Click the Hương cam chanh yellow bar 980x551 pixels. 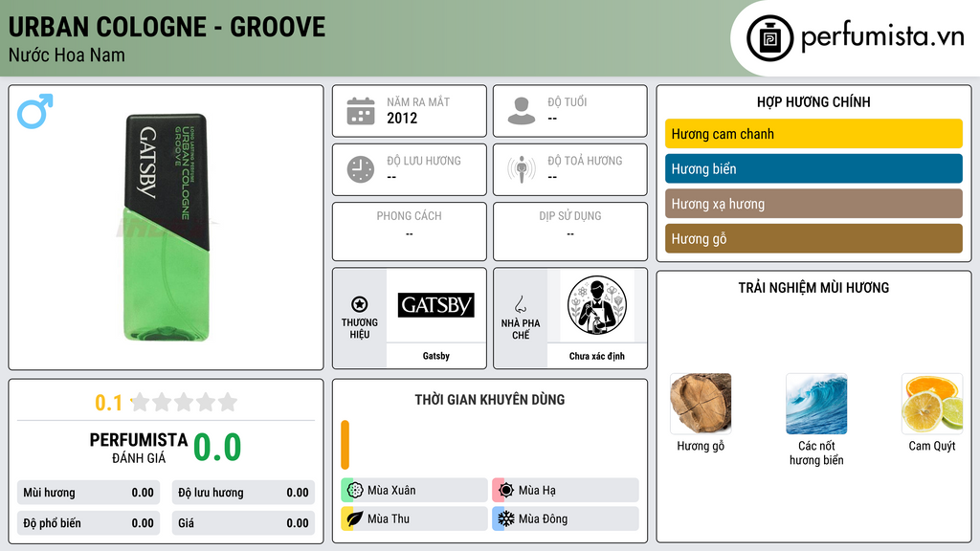[x=813, y=134]
